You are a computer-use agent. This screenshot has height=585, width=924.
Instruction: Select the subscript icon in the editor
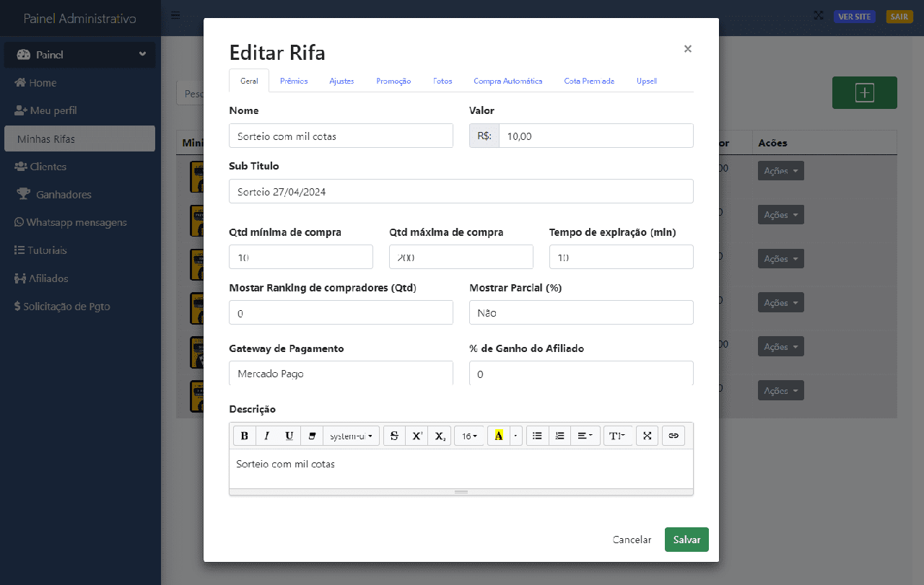tap(439, 435)
